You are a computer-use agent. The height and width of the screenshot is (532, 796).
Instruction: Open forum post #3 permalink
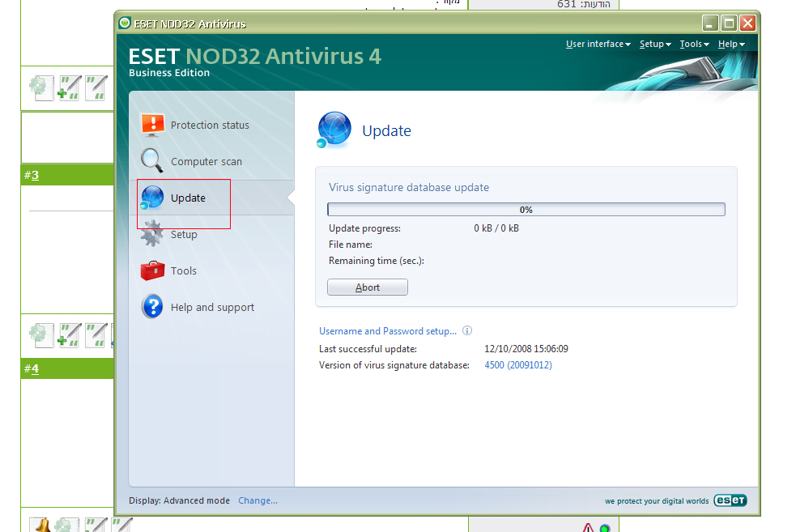(35, 175)
